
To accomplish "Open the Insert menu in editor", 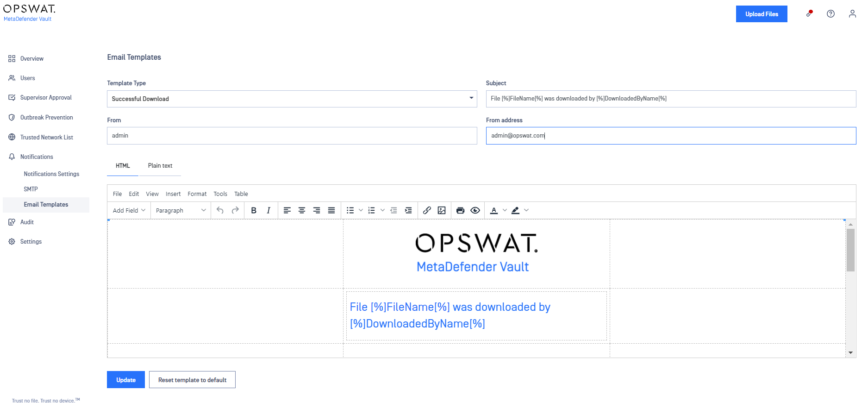I will click(173, 194).
